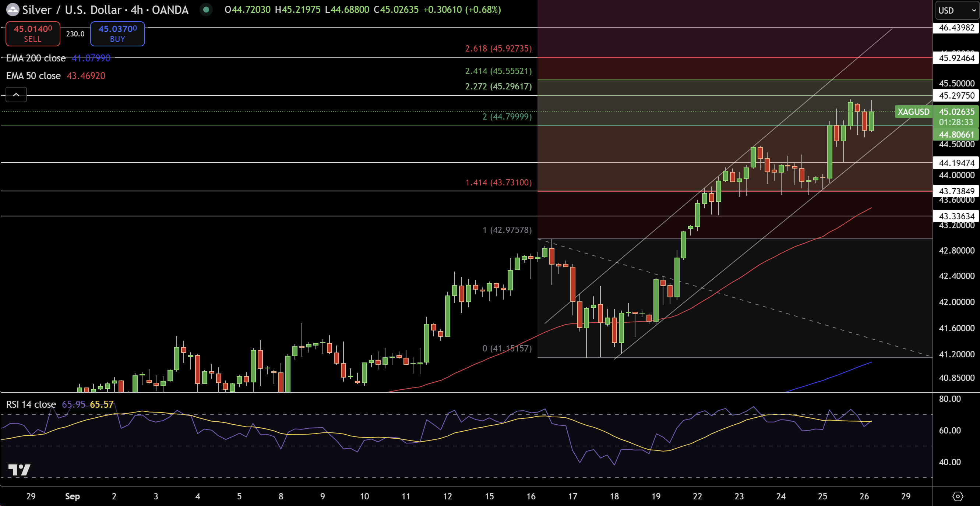Screen dimensions: 980x506
Task: Collapse the indicator legend chevron
Action: click(x=16, y=95)
